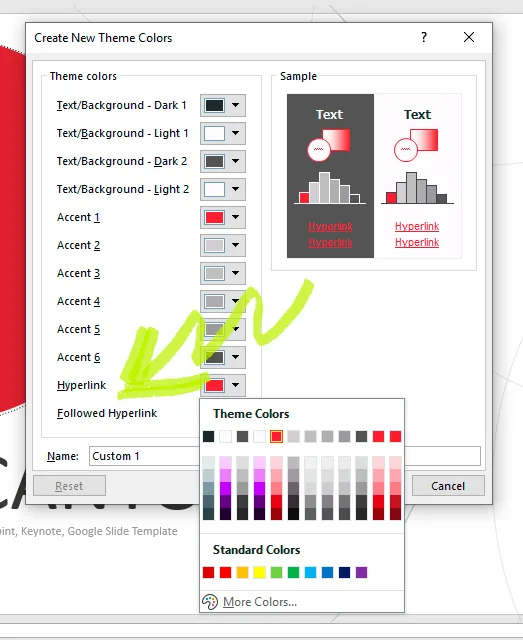Click the dark sample preview panel
The height and width of the screenshot is (640, 523).
[x=330, y=176]
